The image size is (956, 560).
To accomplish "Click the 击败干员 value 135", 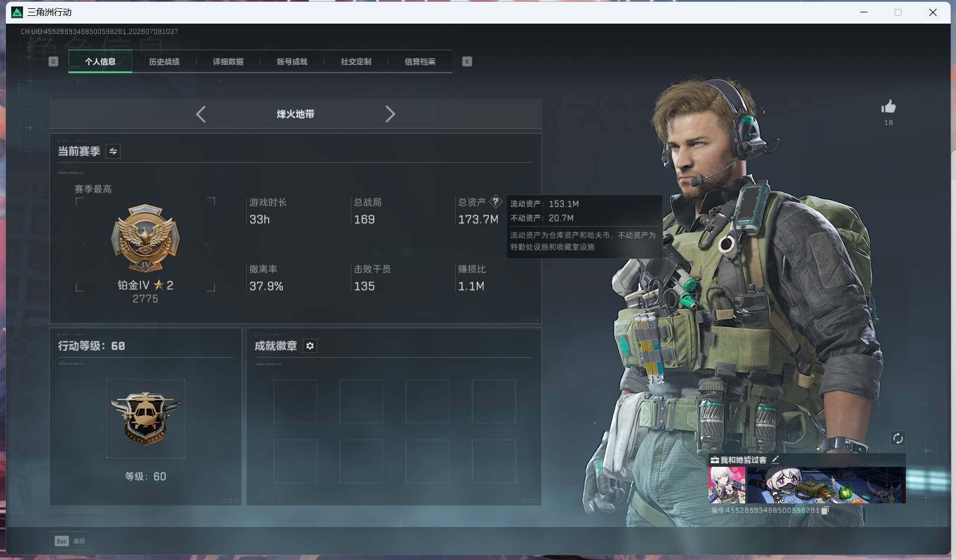I will click(364, 286).
